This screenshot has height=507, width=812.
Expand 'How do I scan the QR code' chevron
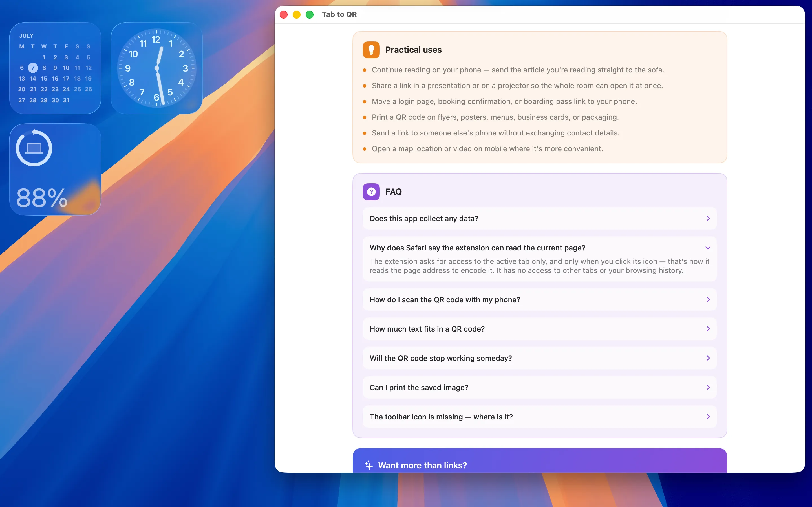708,299
